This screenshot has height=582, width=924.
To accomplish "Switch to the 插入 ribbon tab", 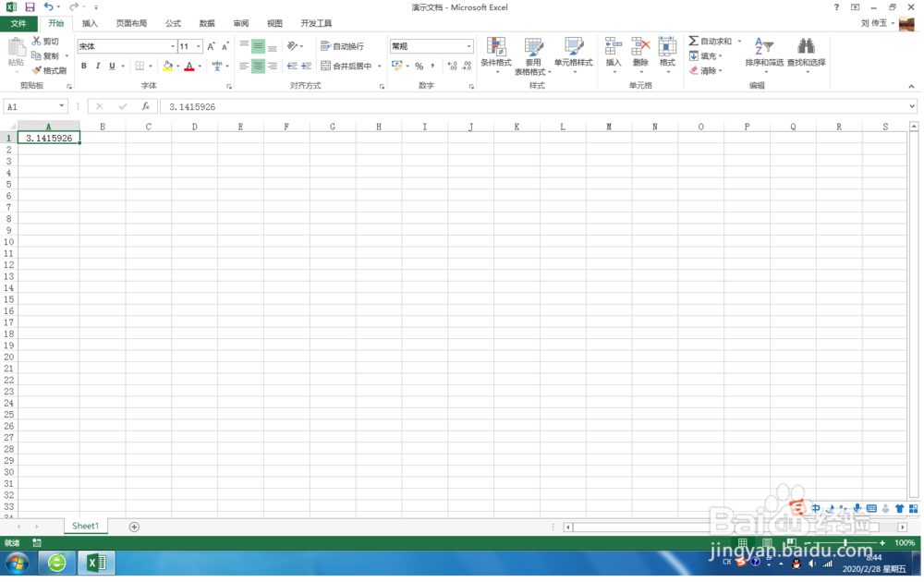I will point(89,23).
